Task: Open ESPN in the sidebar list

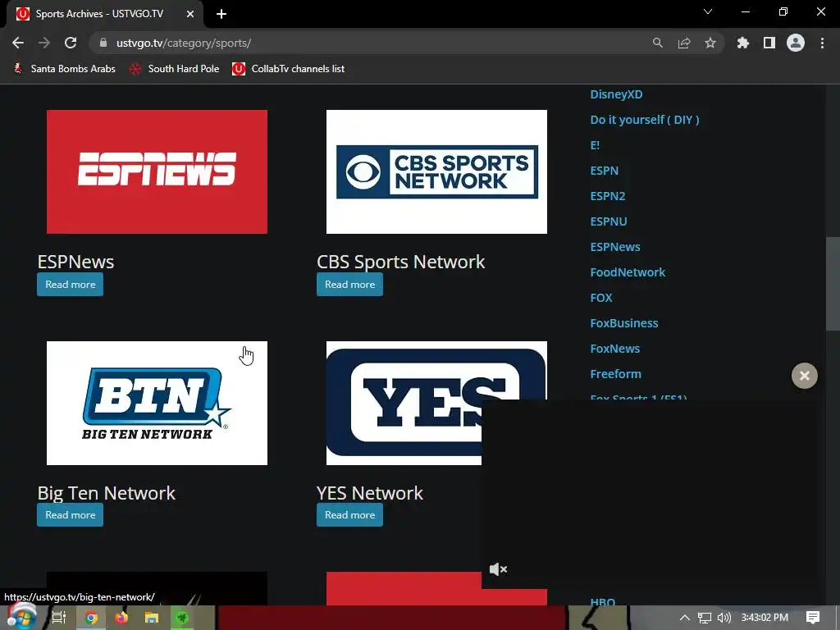Action: (605, 171)
